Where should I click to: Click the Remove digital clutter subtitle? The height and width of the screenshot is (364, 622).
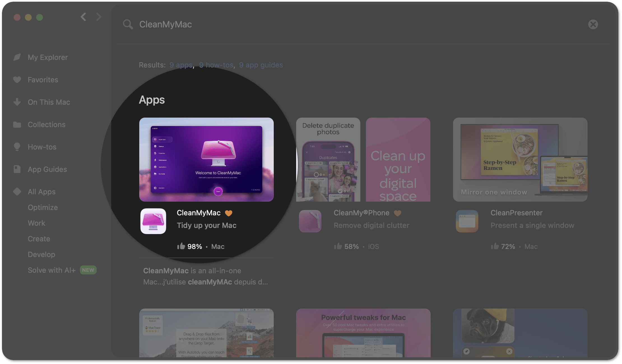pyautogui.click(x=371, y=225)
